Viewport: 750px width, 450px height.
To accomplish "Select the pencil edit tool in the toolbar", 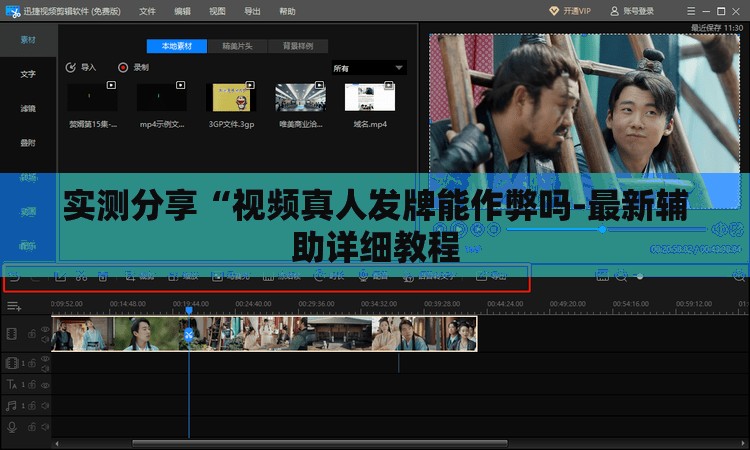I will 60,276.
